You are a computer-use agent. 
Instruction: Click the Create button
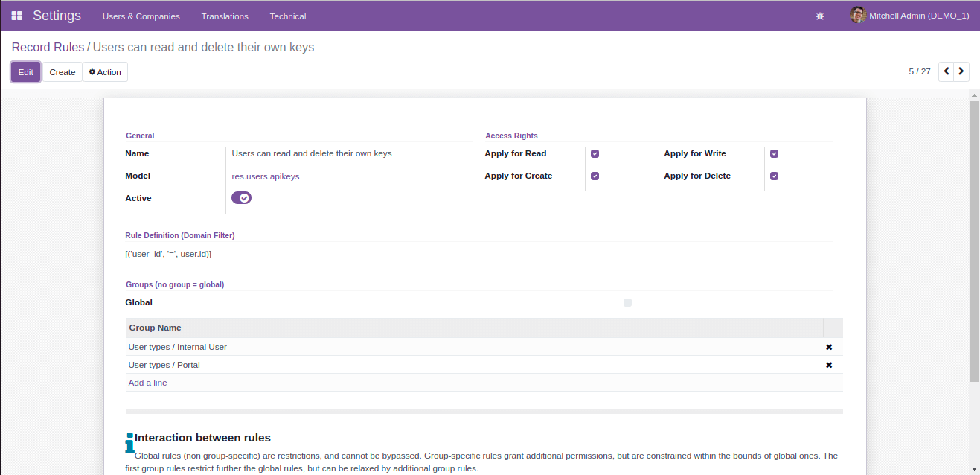(x=63, y=72)
